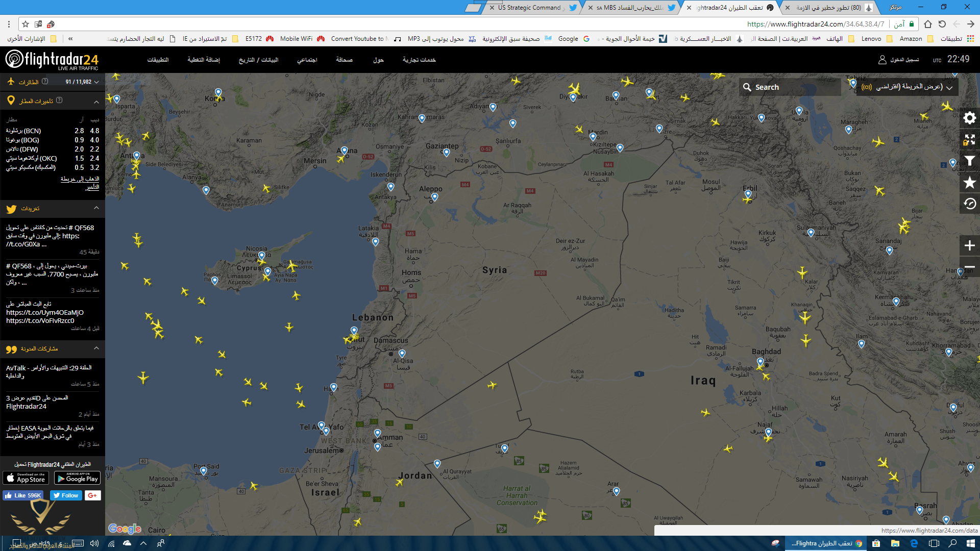Open playback history clock icon
The width and height of the screenshot is (980, 551).
tap(969, 204)
